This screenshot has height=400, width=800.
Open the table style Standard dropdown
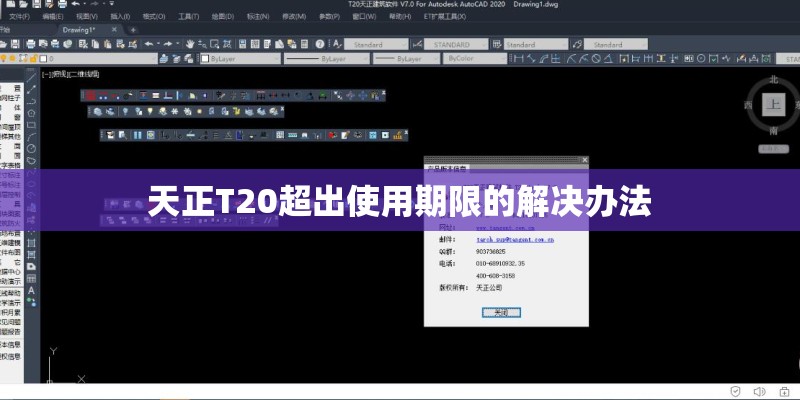coord(536,44)
